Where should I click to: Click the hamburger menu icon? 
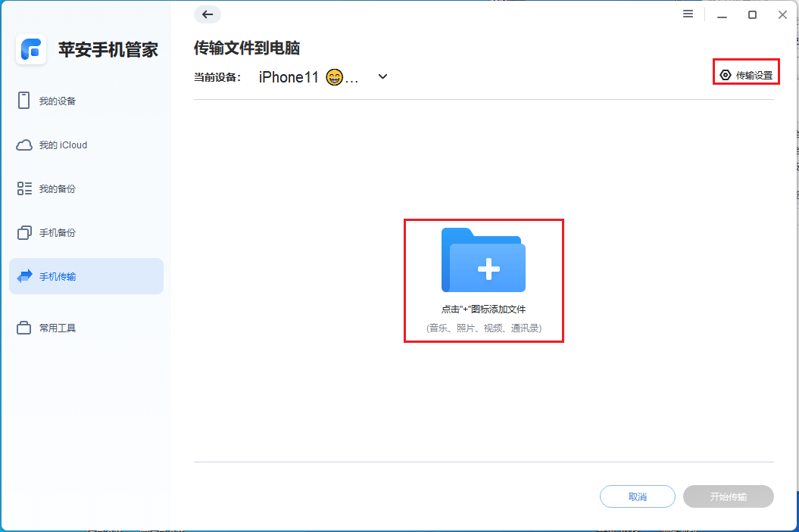pos(688,14)
